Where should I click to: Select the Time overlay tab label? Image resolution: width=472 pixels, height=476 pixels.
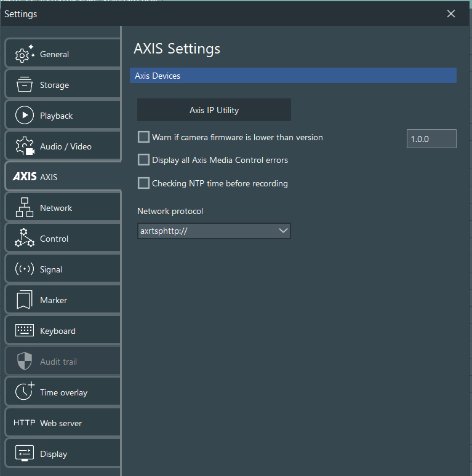coord(64,392)
